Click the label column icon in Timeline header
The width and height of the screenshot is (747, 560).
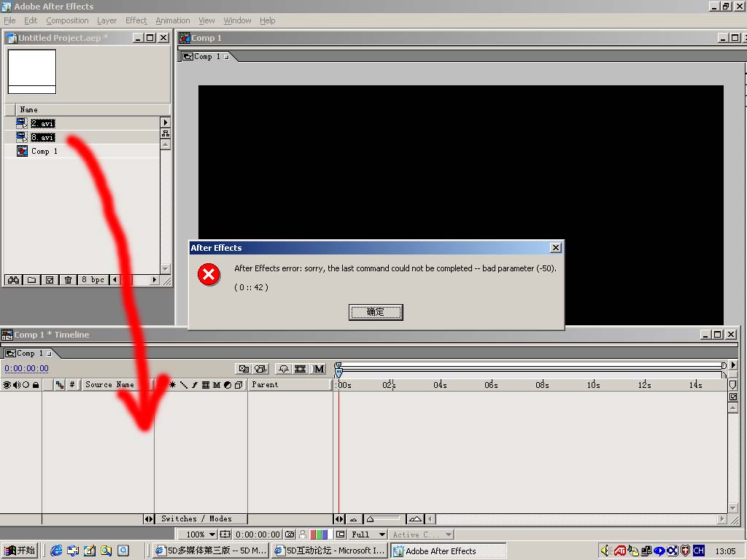(60, 385)
